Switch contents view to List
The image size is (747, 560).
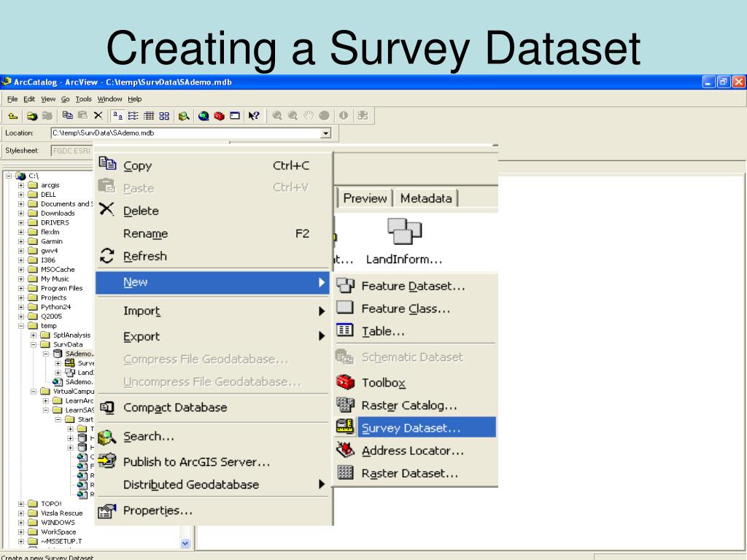(133, 116)
